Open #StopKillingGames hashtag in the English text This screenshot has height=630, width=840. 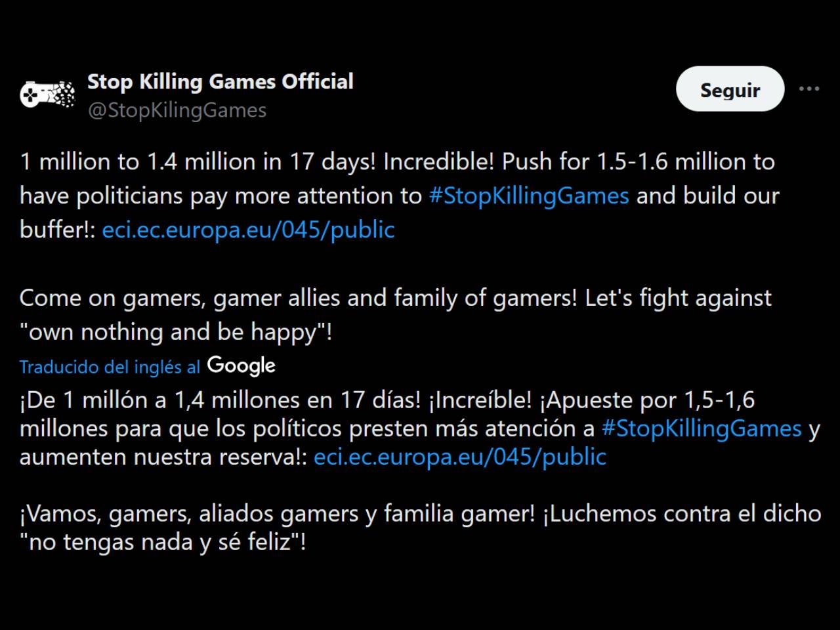pyautogui.click(x=529, y=196)
